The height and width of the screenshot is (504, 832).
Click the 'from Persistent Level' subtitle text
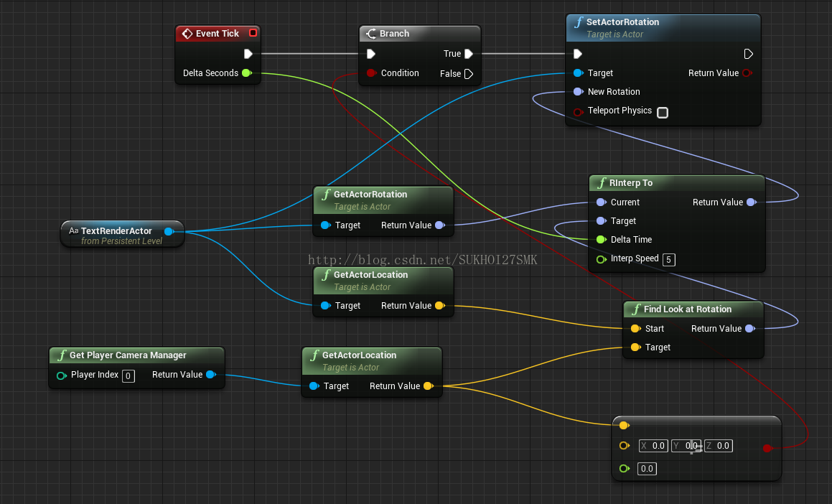click(121, 241)
